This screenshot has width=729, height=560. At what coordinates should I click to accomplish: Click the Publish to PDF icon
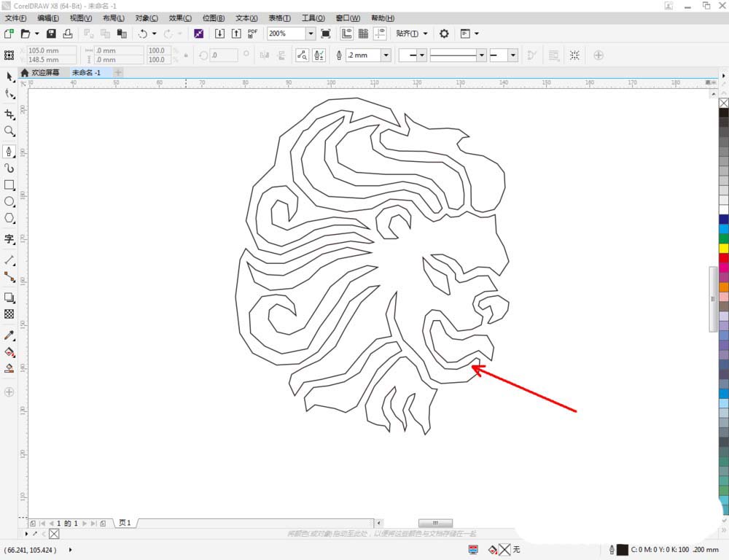pyautogui.click(x=252, y=34)
